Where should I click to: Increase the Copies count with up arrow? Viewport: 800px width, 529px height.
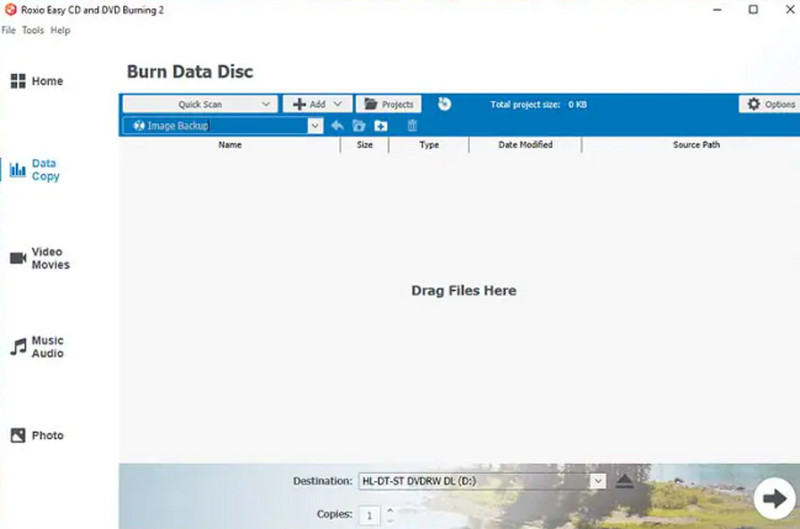click(389, 510)
